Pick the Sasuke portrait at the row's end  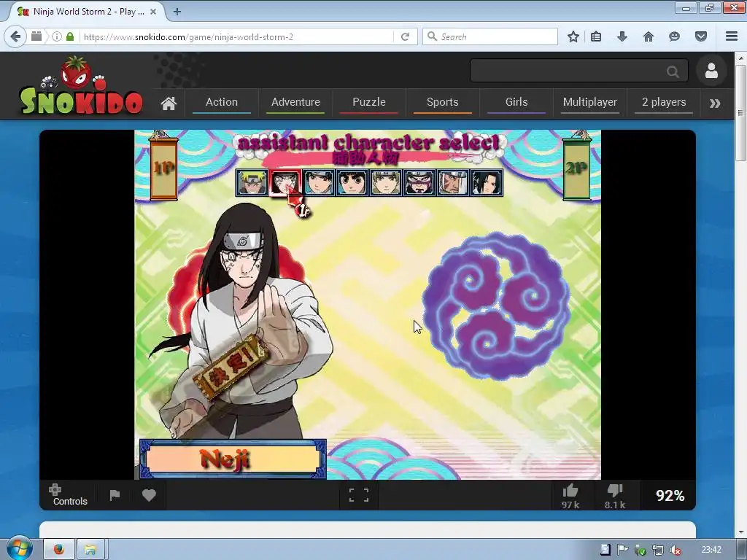[x=487, y=182]
